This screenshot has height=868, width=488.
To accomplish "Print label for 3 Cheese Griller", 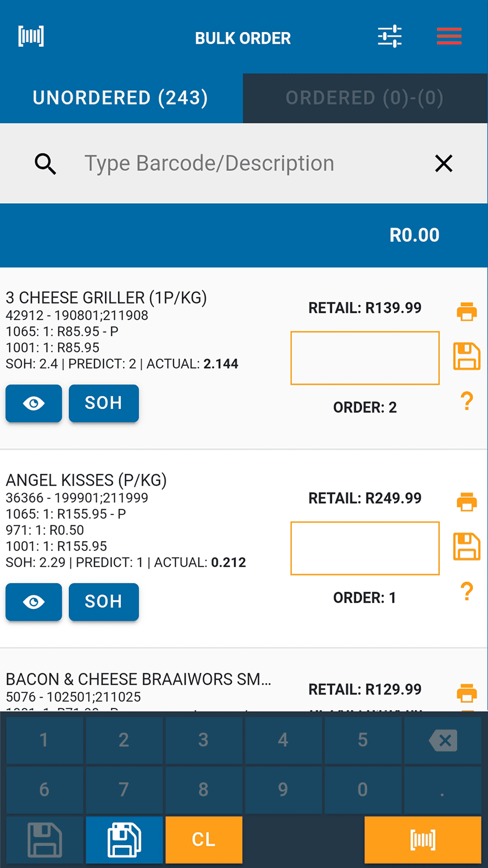I will pos(467,312).
